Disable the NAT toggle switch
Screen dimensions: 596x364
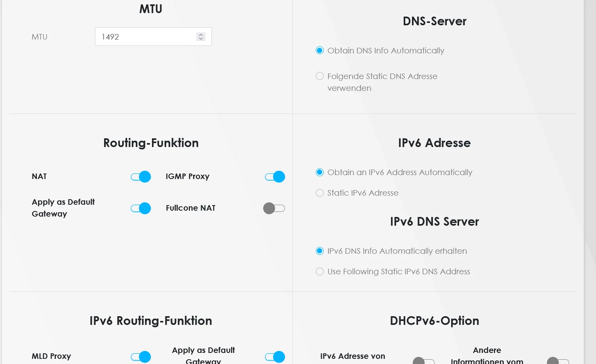pyautogui.click(x=141, y=177)
